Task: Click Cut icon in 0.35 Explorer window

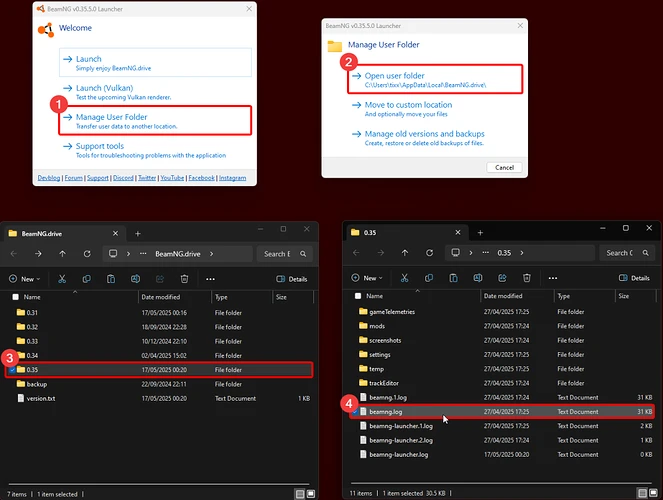Action: pyautogui.click(x=405, y=278)
